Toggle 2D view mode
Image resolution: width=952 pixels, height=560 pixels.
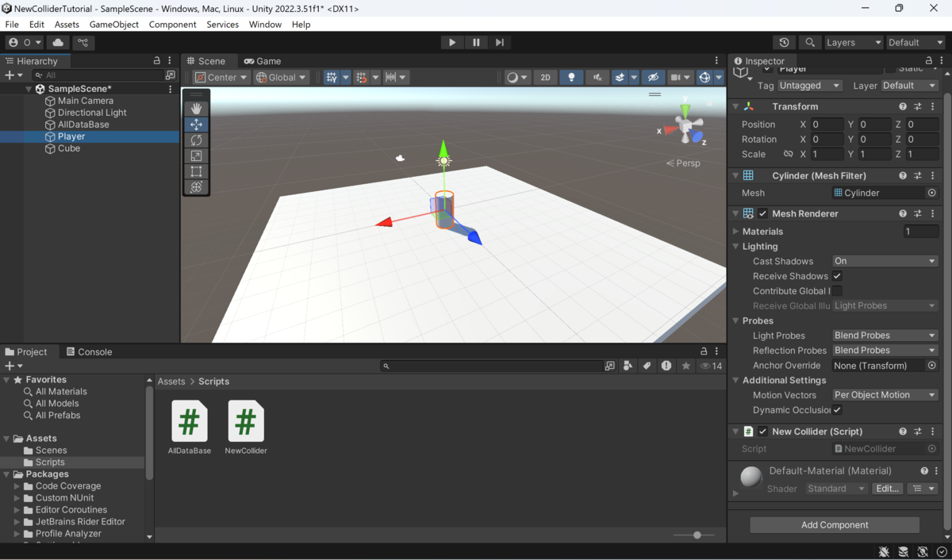click(x=545, y=77)
